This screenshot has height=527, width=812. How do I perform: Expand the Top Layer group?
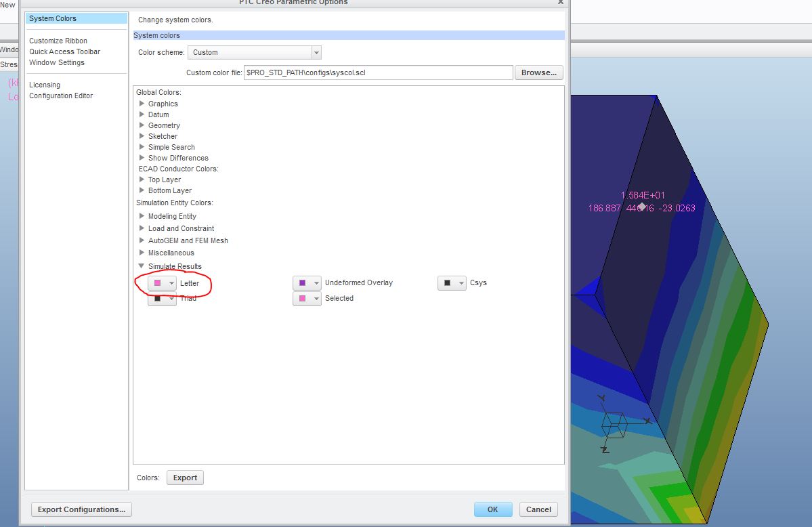142,180
